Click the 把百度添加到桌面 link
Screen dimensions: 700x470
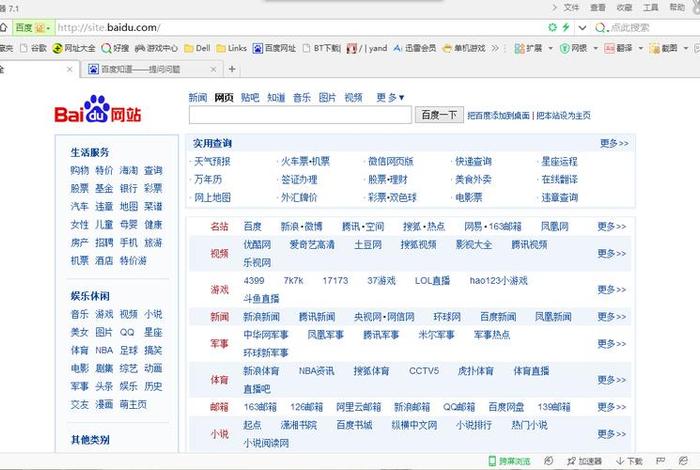click(498, 116)
